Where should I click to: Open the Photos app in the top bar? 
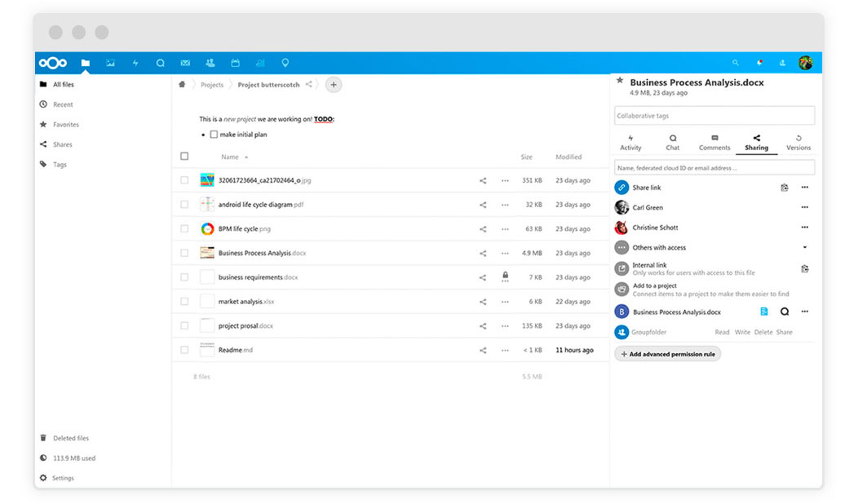[x=111, y=63]
